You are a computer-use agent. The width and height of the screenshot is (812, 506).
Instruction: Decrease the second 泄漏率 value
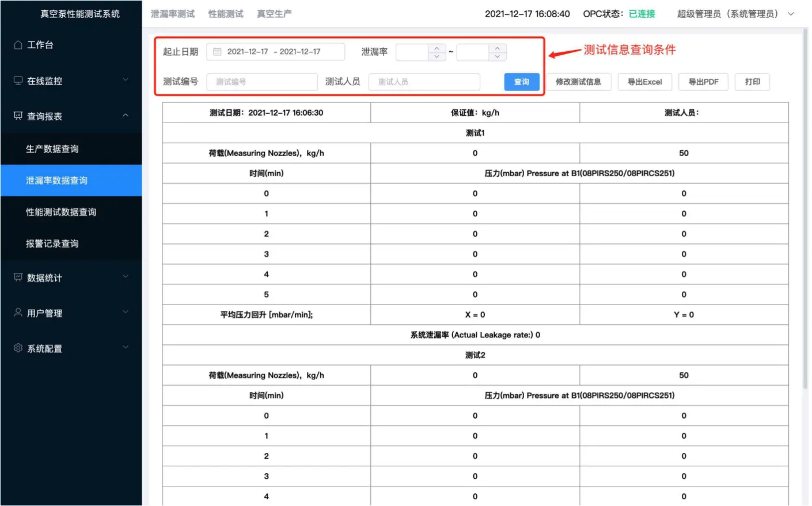pyautogui.click(x=498, y=56)
